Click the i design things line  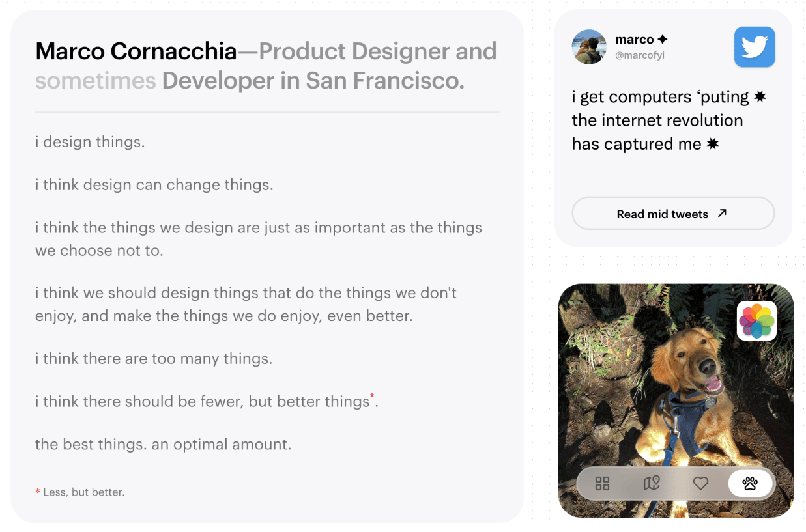[90, 142]
